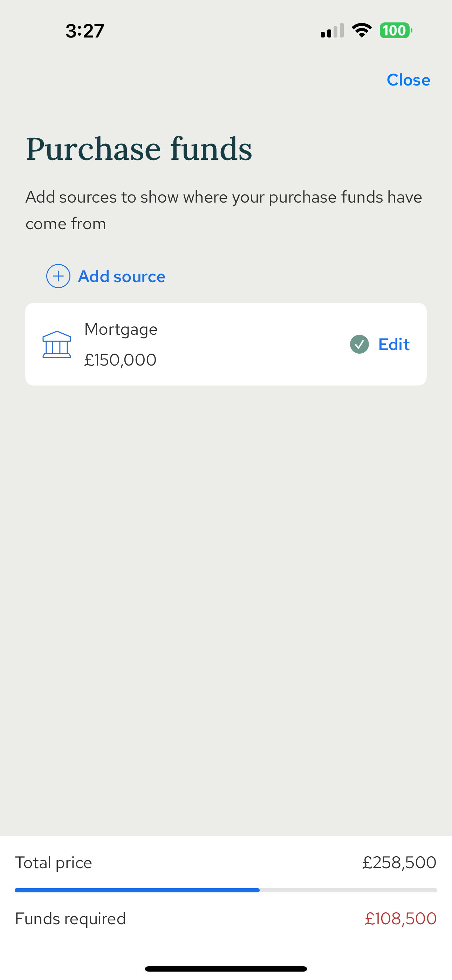Edit the Mortgage funding source
Screen dimensions: 452x980
394,344
